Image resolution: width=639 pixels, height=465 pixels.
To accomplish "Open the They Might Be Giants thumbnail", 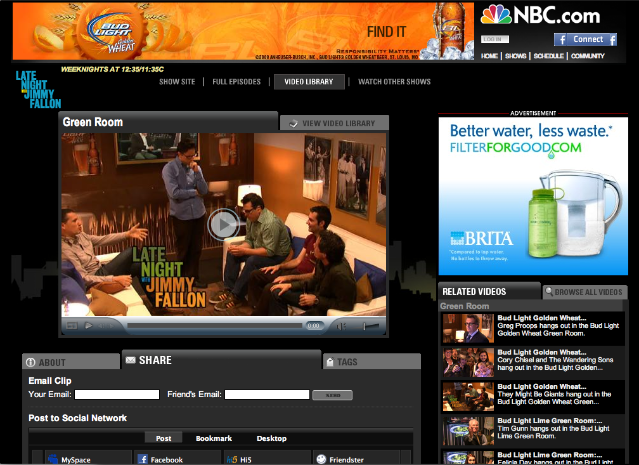I will click(x=468, y=397).
